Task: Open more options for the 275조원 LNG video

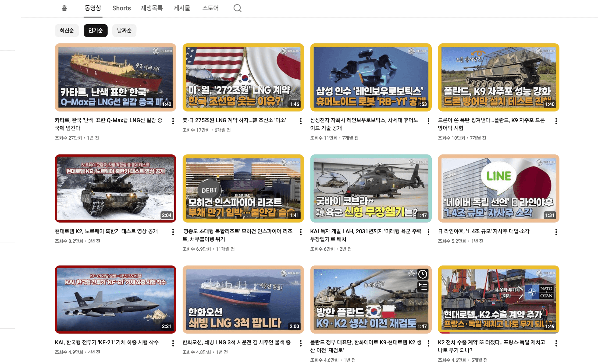Action: [x=301, y=121]
